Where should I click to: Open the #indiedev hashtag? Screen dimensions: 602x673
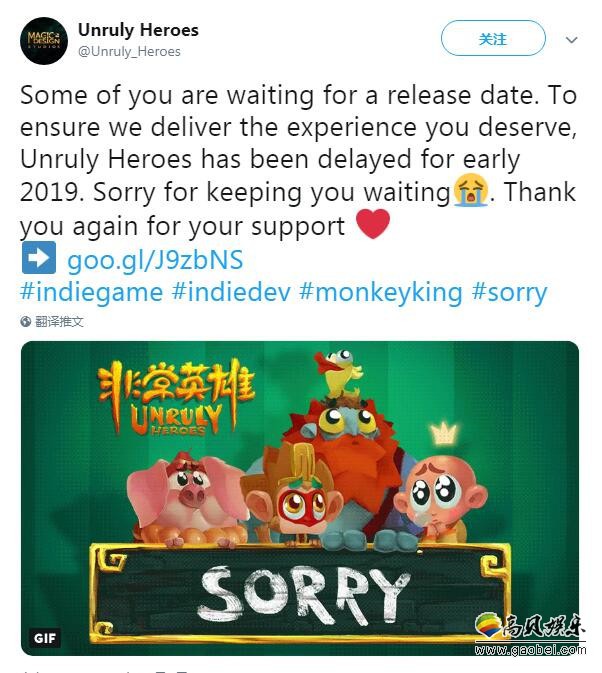point(231,292)
